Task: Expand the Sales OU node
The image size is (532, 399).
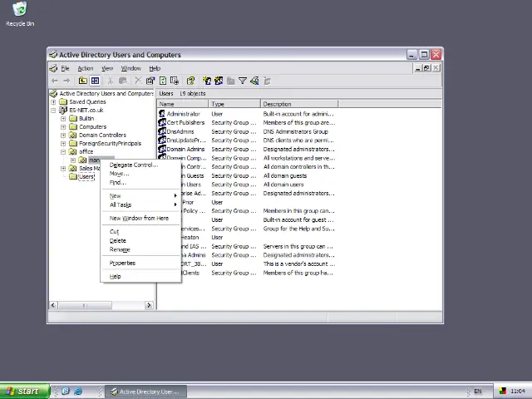Action: (x=63, y=168)
